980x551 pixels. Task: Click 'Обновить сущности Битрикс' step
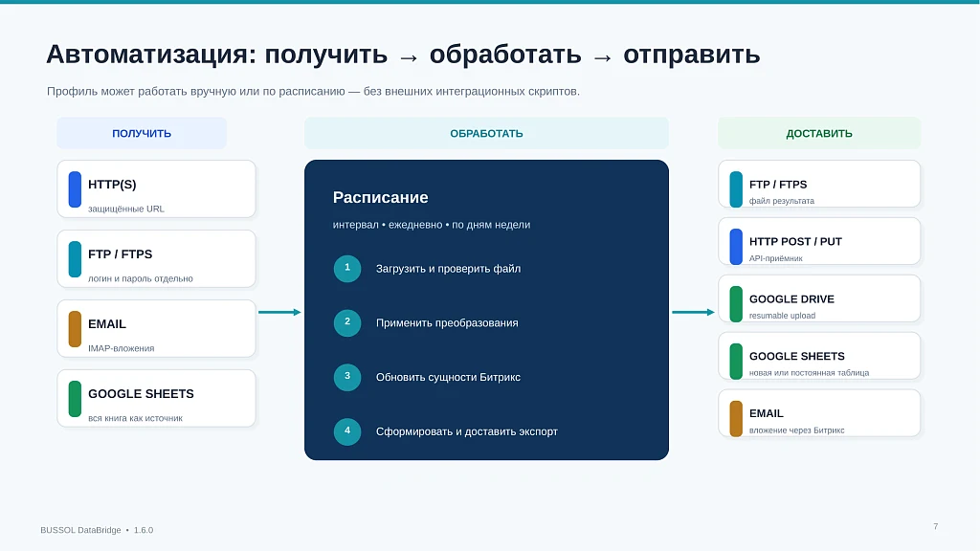[448, 377]
